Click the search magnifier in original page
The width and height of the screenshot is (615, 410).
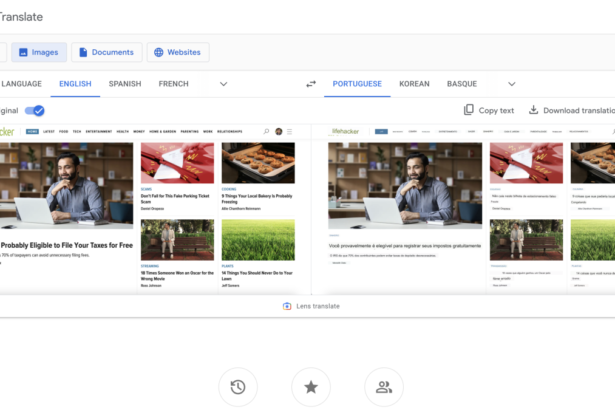(x=266, y=131)
